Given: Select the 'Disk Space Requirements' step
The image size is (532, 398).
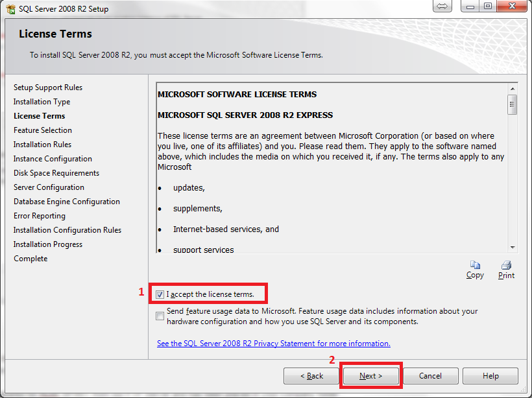Looking at the screenshot, I should pyautogui.click(x=56, y=173).
